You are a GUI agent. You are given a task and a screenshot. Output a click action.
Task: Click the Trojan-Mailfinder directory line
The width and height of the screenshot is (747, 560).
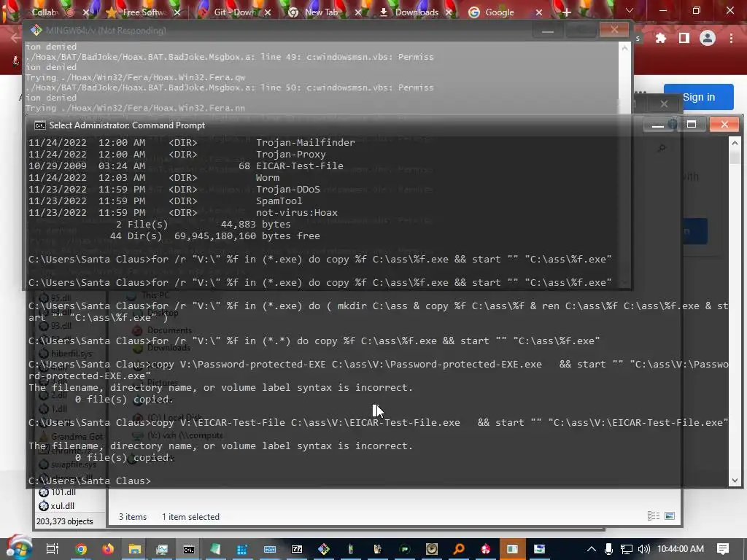click(x=192, y=142)
